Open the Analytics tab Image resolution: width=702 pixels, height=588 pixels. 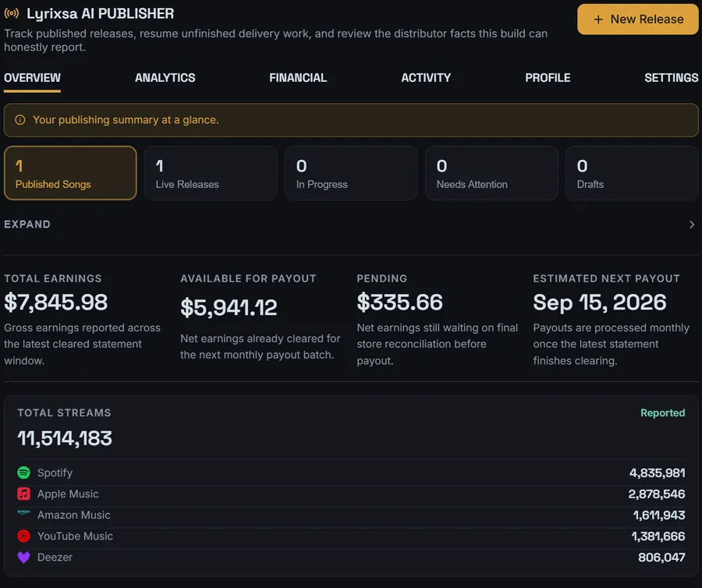(x=165, y=78)
